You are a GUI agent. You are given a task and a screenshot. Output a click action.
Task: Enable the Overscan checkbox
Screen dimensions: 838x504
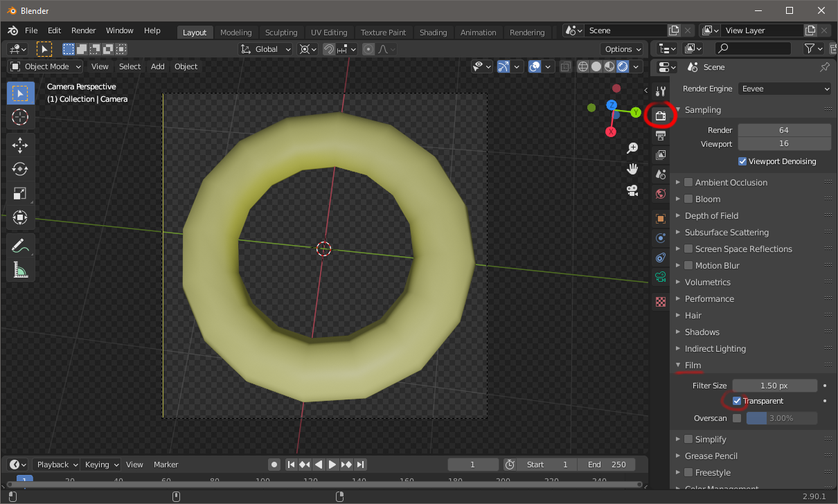(737, 418)
